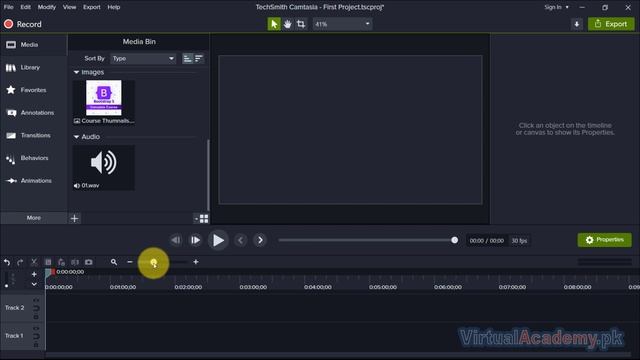Select the Pan hand tool
Screen dimensions: 640x360
287,24
